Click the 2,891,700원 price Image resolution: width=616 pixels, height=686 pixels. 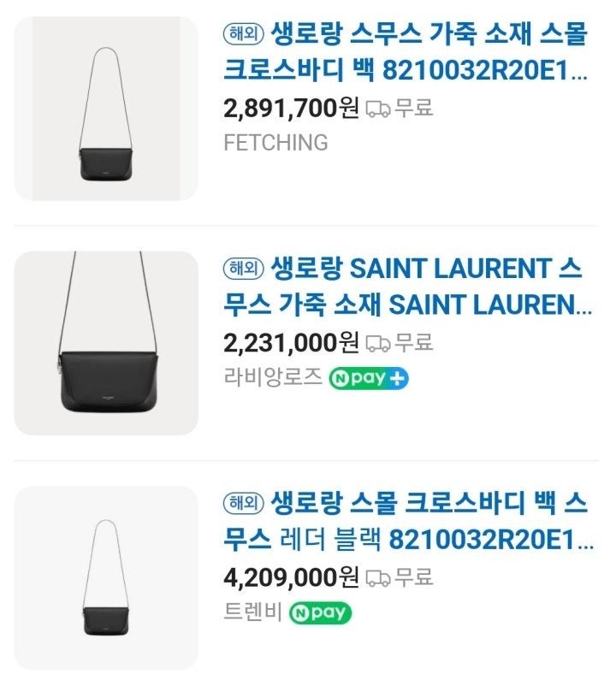[x=292, y=108]
